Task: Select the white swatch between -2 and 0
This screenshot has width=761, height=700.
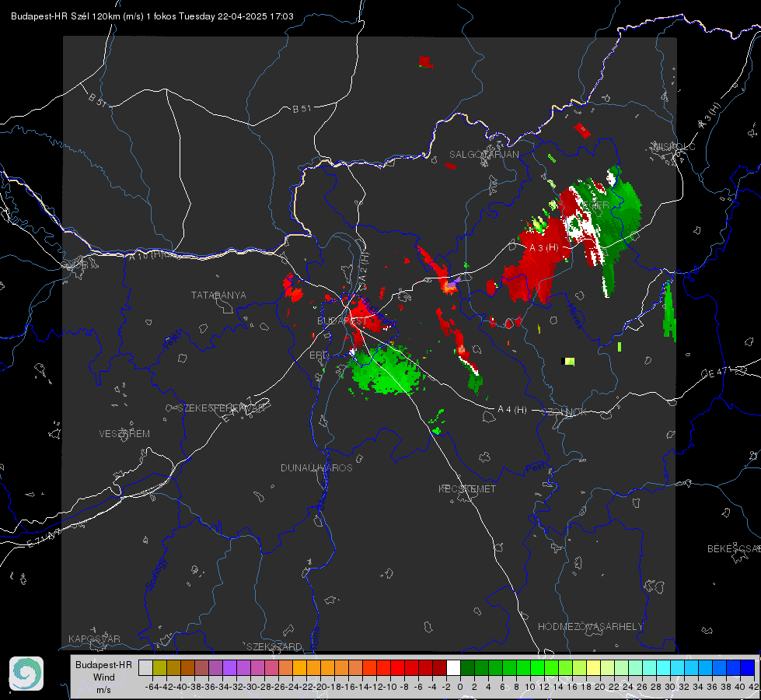Action: click(453, 668)
